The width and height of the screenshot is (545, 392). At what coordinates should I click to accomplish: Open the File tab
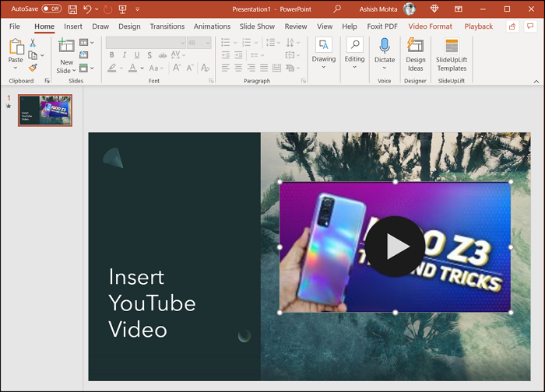tap(15, 26)
